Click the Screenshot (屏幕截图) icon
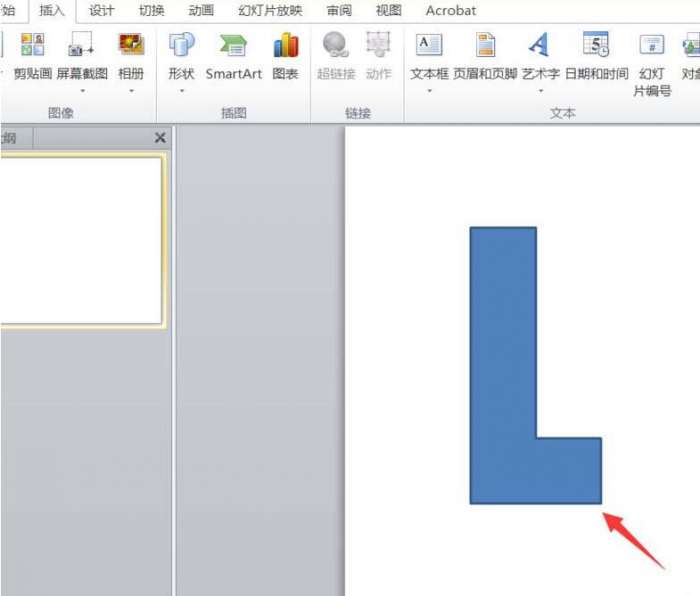 [82, 45]
